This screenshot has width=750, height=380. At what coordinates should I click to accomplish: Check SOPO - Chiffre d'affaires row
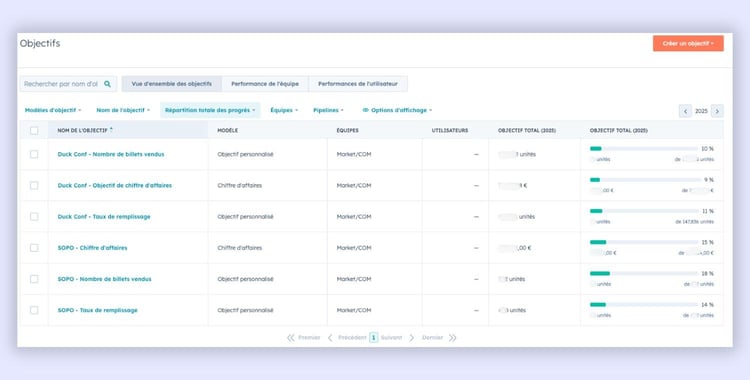click(34, 247)
